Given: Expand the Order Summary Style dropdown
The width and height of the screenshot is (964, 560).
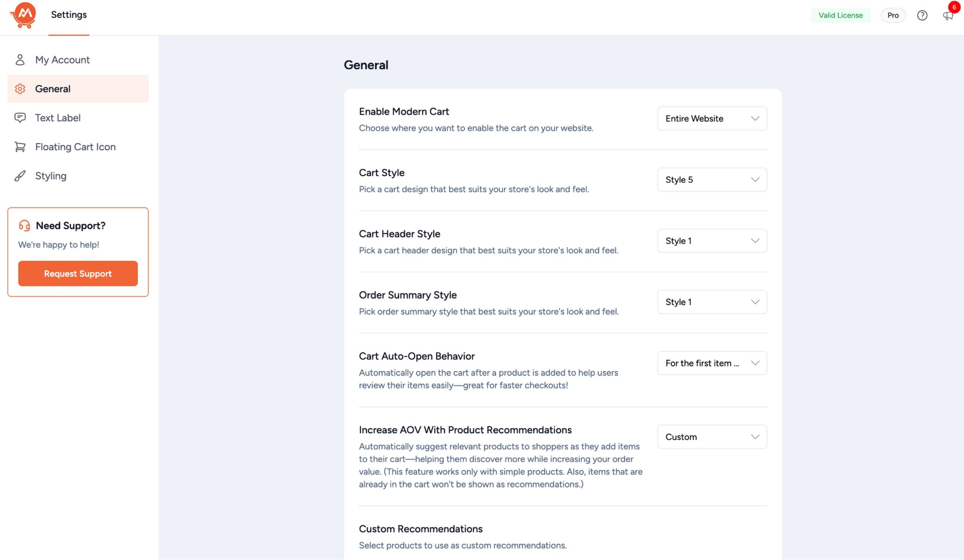Looking at the screenshot, I should (712, 302).
